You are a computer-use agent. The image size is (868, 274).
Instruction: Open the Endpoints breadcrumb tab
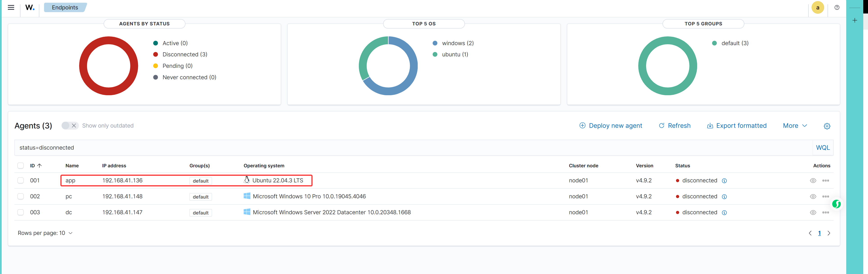click(65, 7)
